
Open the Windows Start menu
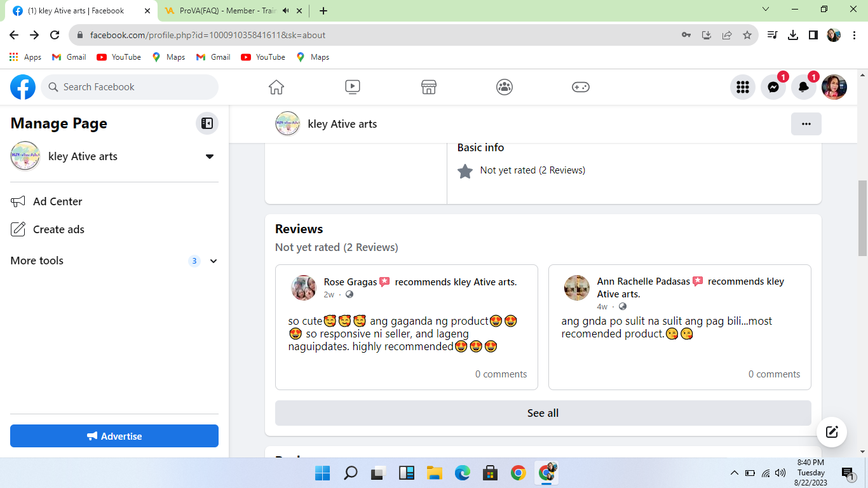click(x=323, y=473)
